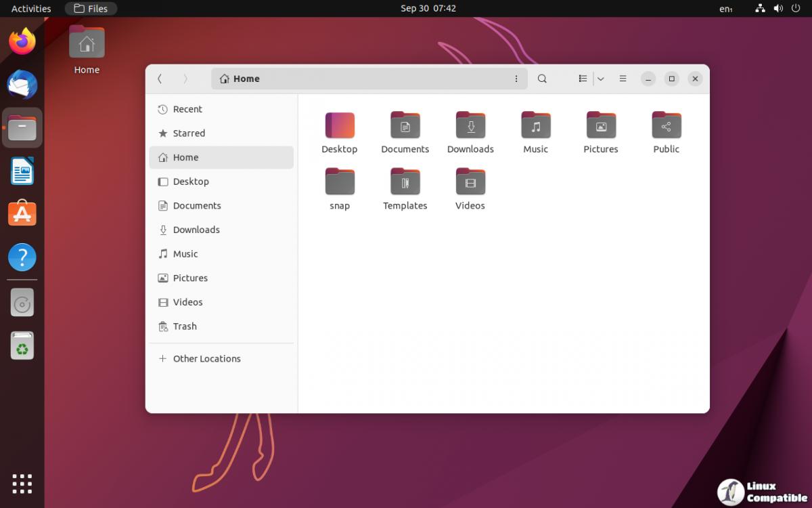Select the Templates folder icon
Screen dimensions: 812x508
point(405,182)
